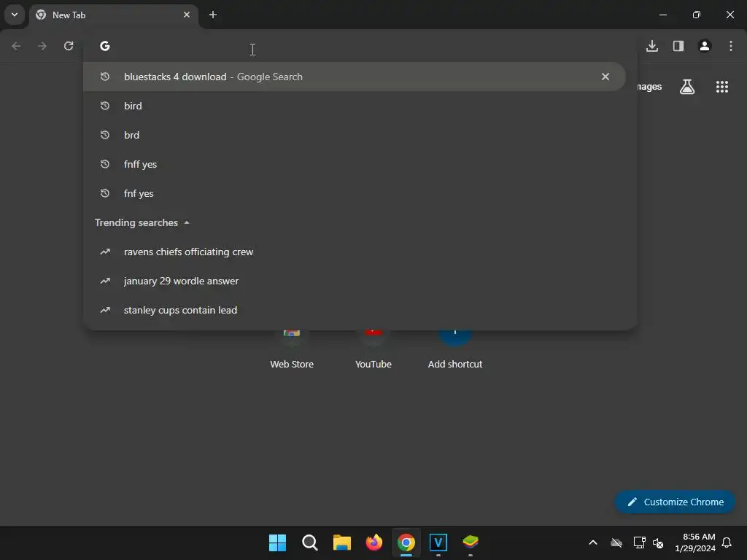This screenshot has width=747, height=560.
Task: Click trending icon beside wordle answer
Action: pyautogui.click(x=105, y=281)
